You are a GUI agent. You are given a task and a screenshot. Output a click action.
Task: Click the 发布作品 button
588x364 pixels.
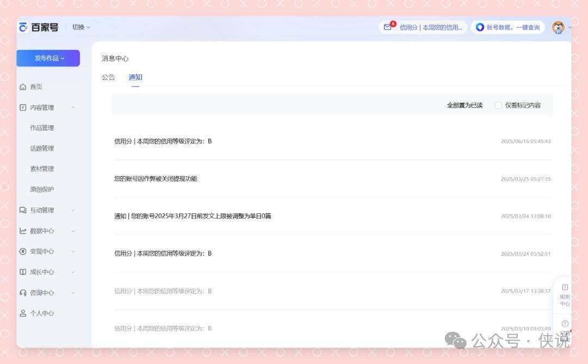(x=48, y=58)
